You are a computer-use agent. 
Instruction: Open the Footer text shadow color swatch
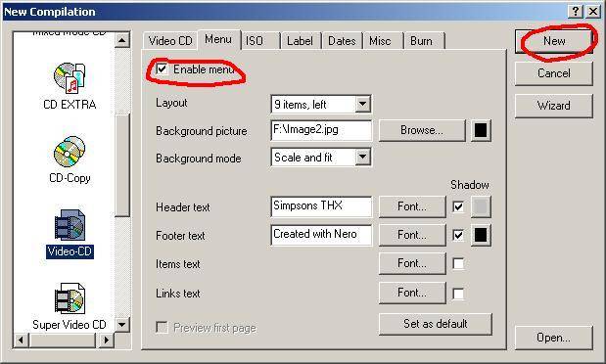[481, 235]
